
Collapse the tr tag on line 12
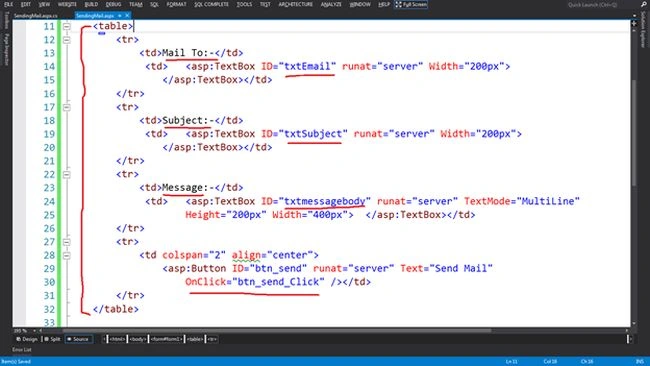pyautogui.click(x=66, y=40)
